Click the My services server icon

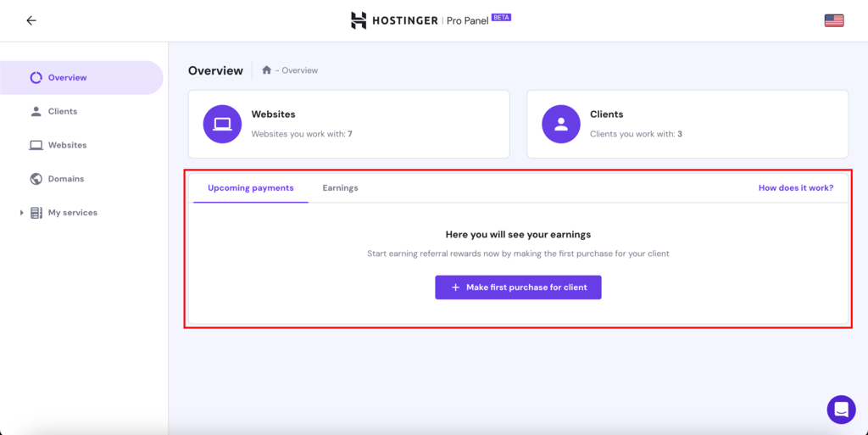tap(36, 213)
